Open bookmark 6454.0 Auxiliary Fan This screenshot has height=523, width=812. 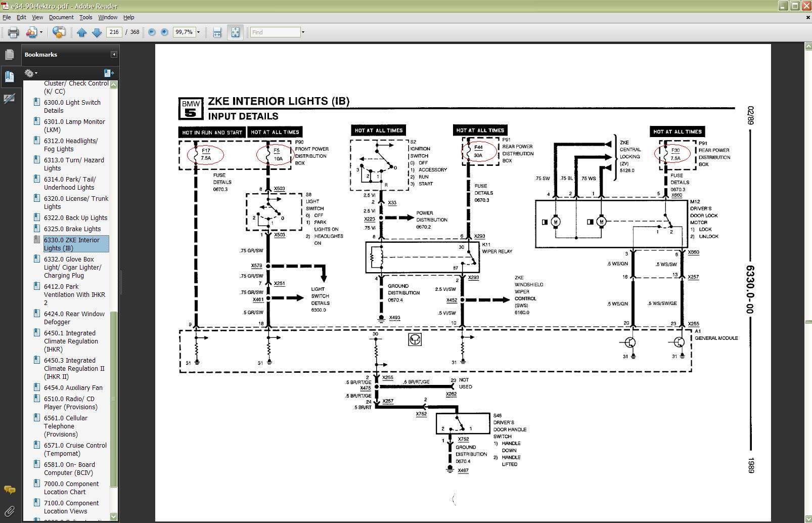pos(73,387)
